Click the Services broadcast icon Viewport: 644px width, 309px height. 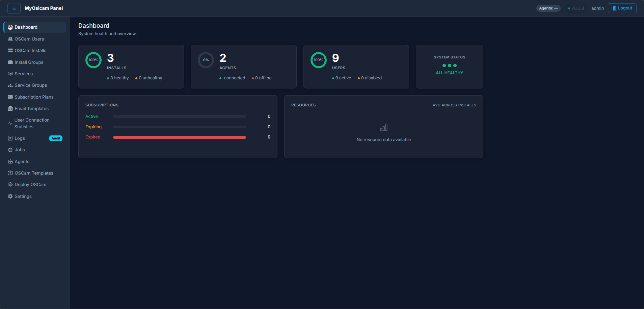pyautogui.click(x=10, y=74)
